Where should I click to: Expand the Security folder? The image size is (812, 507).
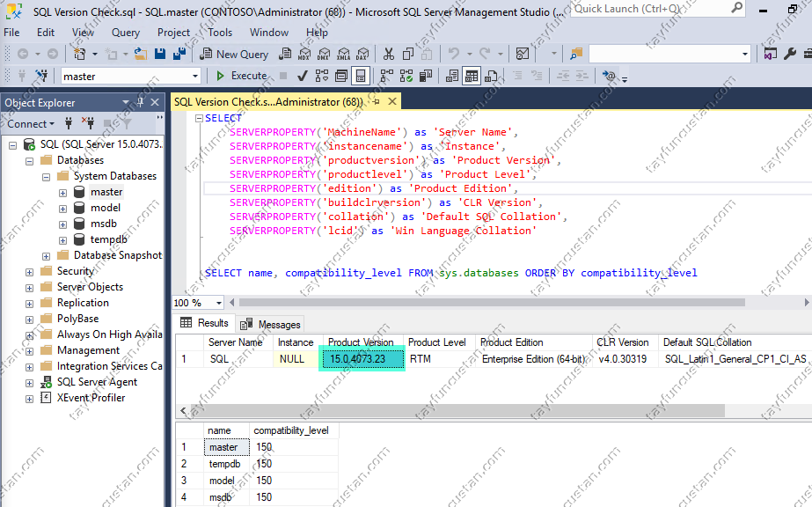point(30,272)
